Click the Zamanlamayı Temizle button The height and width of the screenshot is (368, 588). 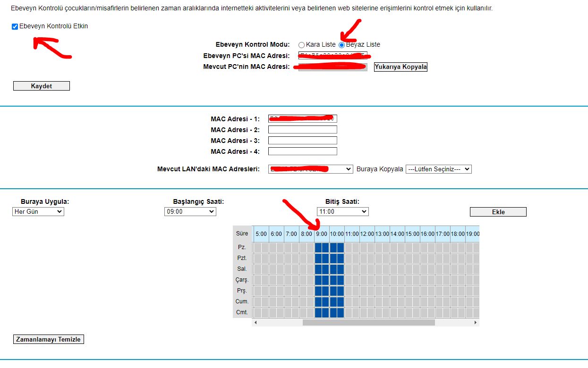tap(49, 339)
